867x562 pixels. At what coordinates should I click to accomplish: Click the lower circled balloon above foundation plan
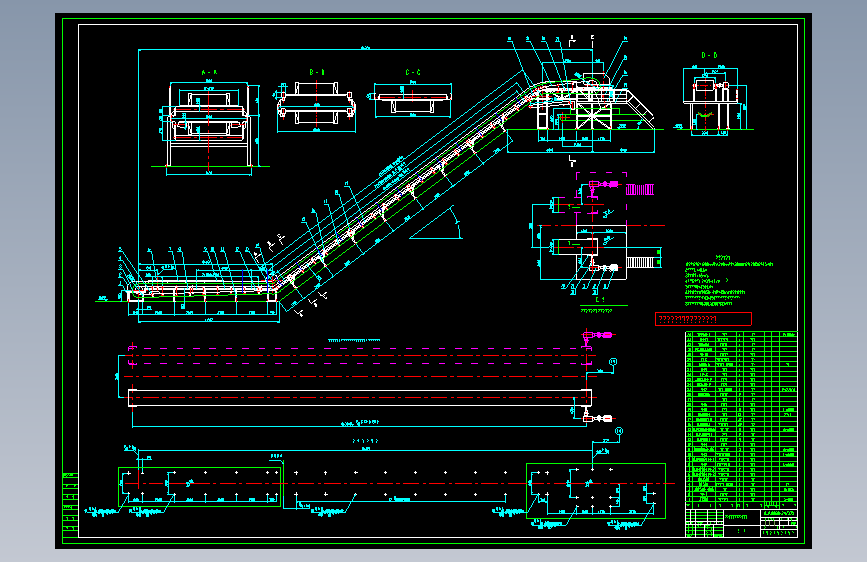(619, 431)
